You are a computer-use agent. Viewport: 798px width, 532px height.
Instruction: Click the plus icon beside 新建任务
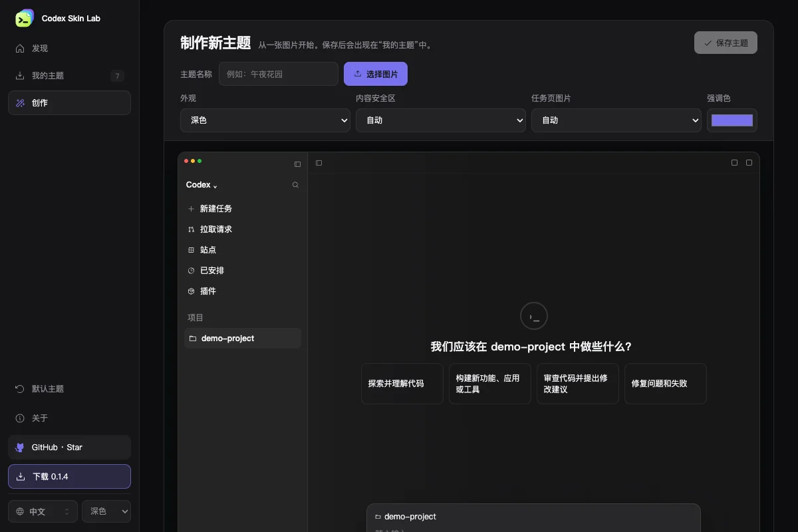pyautogui.click(x=192, y=209)
